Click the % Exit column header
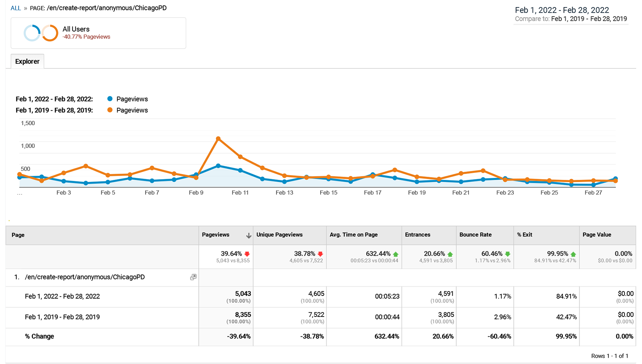 tap(547, 235)
